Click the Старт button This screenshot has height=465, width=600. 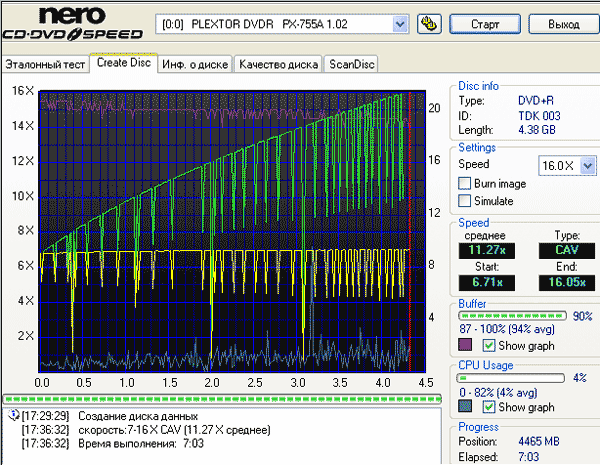[x=485, y=24]
